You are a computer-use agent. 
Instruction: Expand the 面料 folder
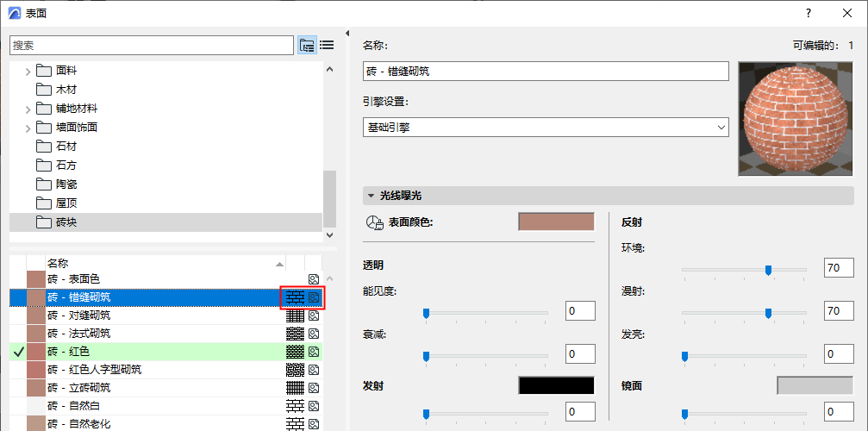[28, 71]
